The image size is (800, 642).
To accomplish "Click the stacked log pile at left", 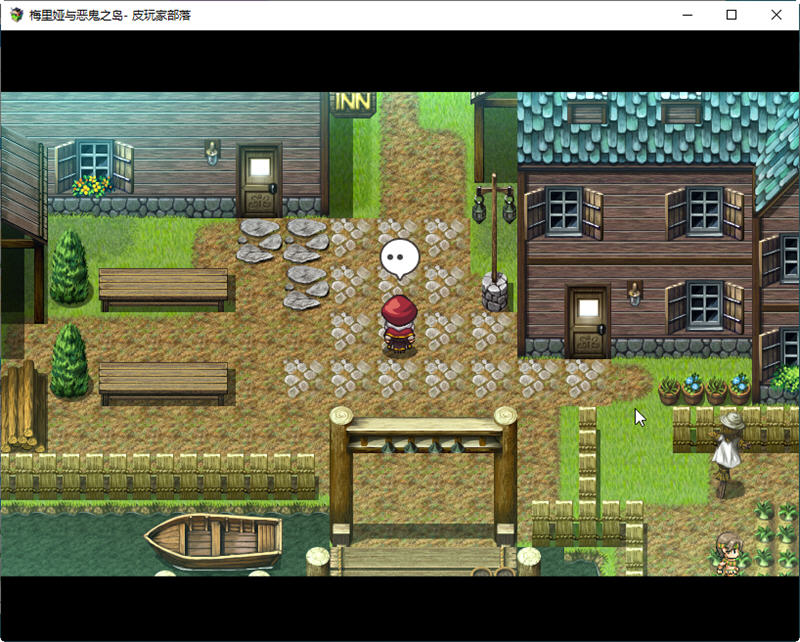I will pos(20,405).
